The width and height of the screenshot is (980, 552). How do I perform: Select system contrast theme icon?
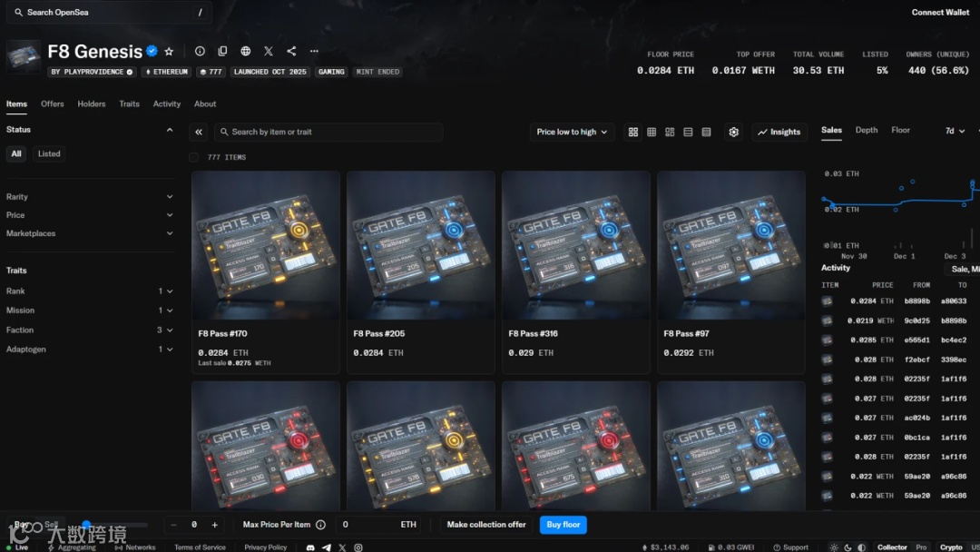click(x=861, y=547)
